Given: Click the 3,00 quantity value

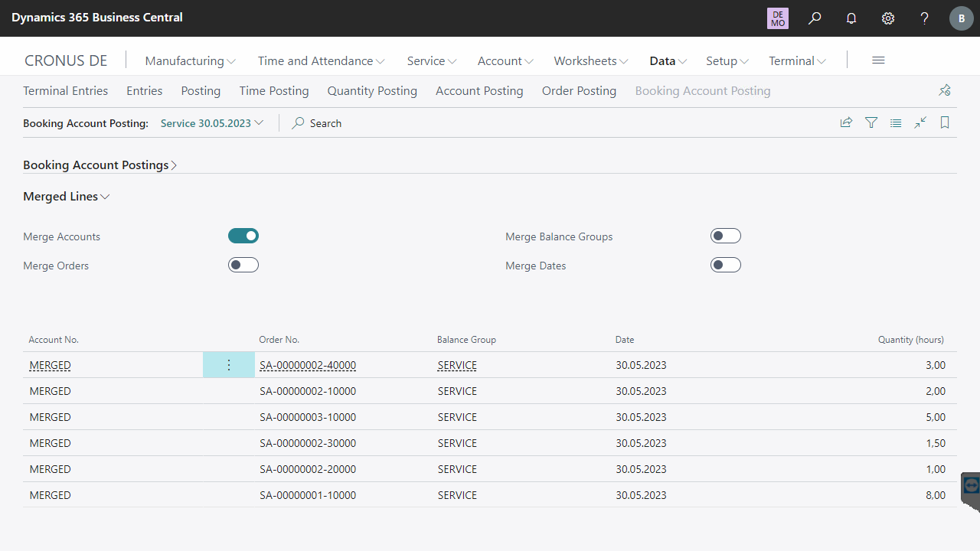Looking at the screenshot, I should [x=936, y=365].
